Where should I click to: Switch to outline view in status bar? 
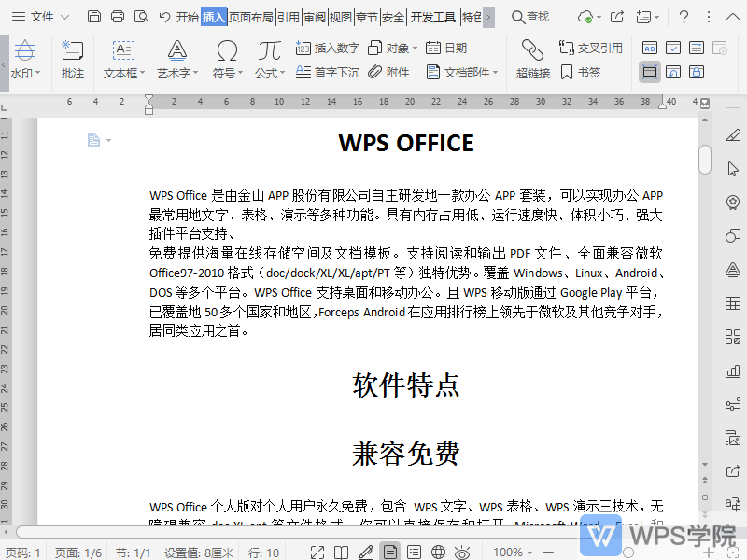[x=414, y=553]
